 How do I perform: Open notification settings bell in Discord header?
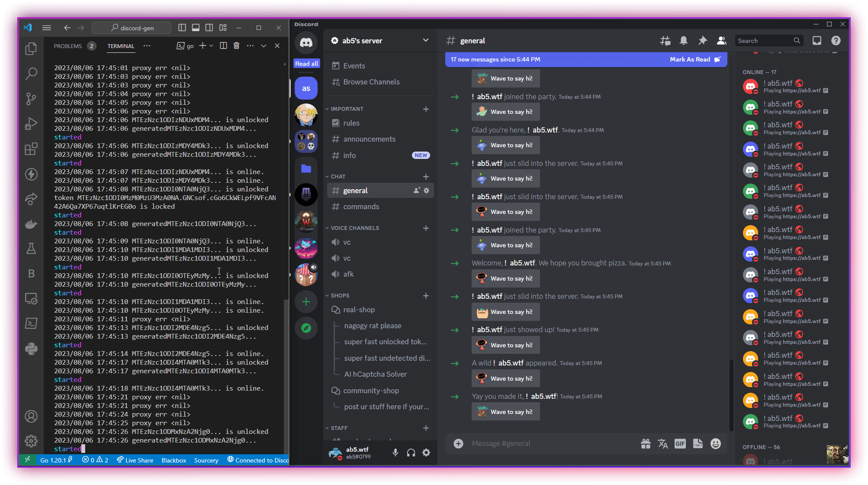684,41
